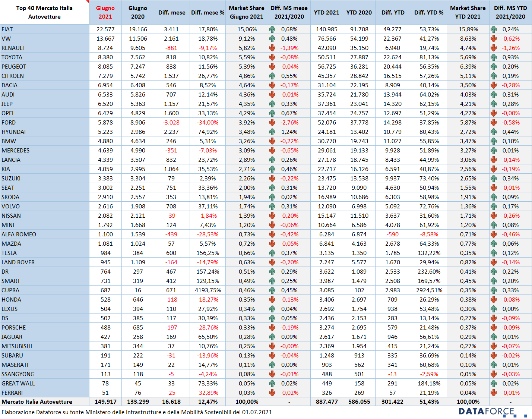Select the LAND ROVER brand row label
Screen dimensions: 532x419
tap(18, 262)
